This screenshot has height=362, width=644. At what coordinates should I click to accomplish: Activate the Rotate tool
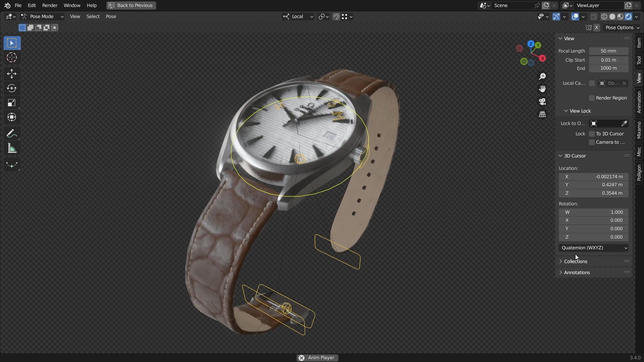[x=12, y=88]
